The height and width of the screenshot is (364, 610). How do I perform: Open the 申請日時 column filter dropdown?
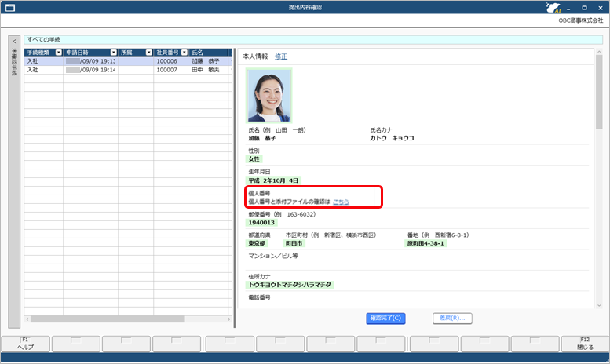(x=113, y=53)
